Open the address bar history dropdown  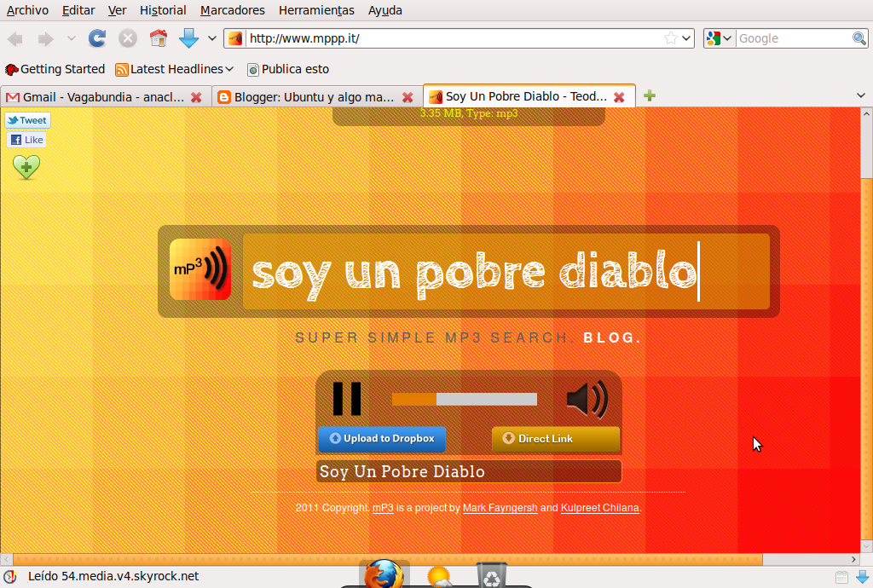click(x=686, y=38)
